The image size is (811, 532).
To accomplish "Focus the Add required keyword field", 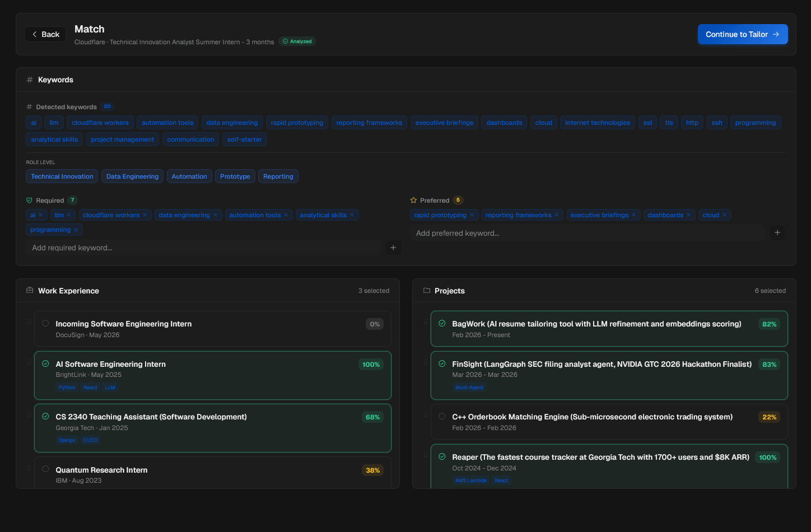I will [203, 248].
